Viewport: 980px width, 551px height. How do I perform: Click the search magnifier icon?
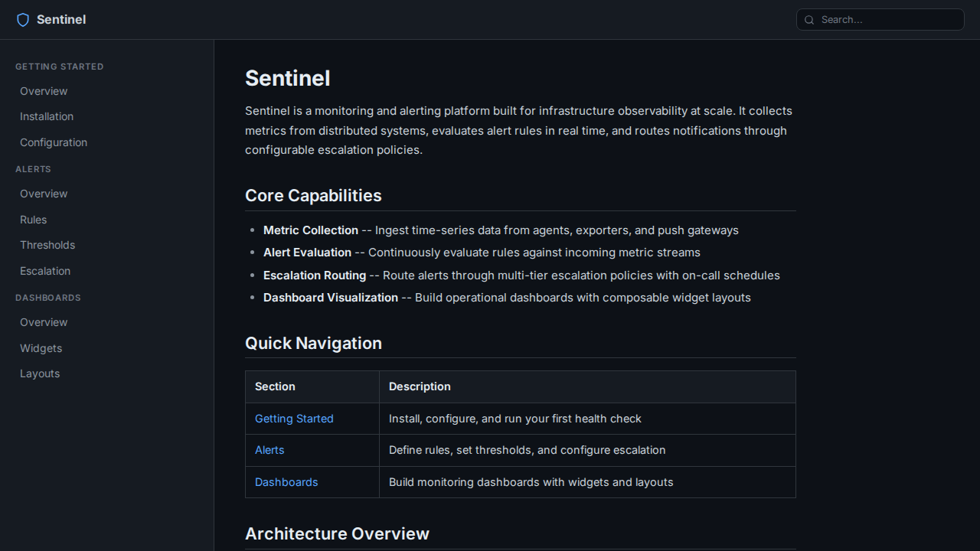click(x=809, y=20)
